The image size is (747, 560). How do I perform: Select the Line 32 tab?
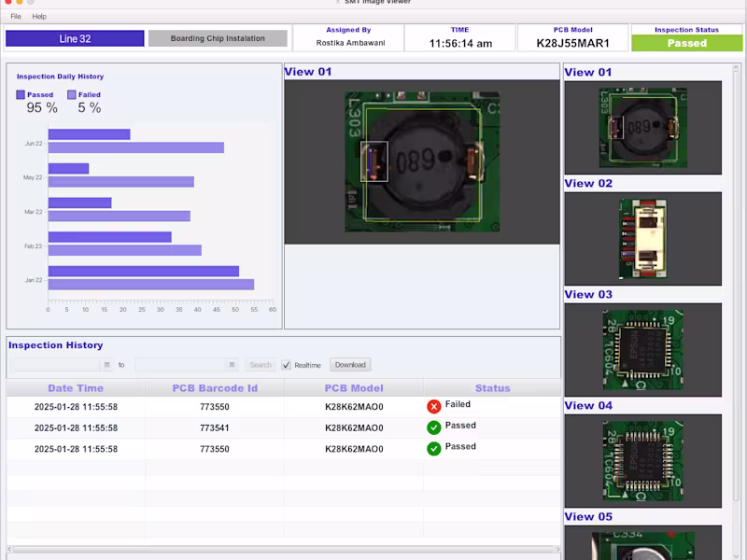tap(76, 38)
